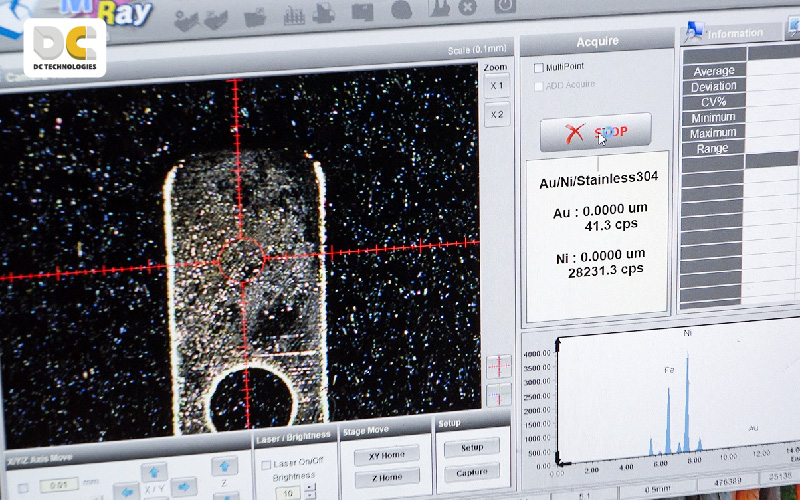Set camera zoom to X1
The width and height of the screenshot is (800, 500).
496,86
